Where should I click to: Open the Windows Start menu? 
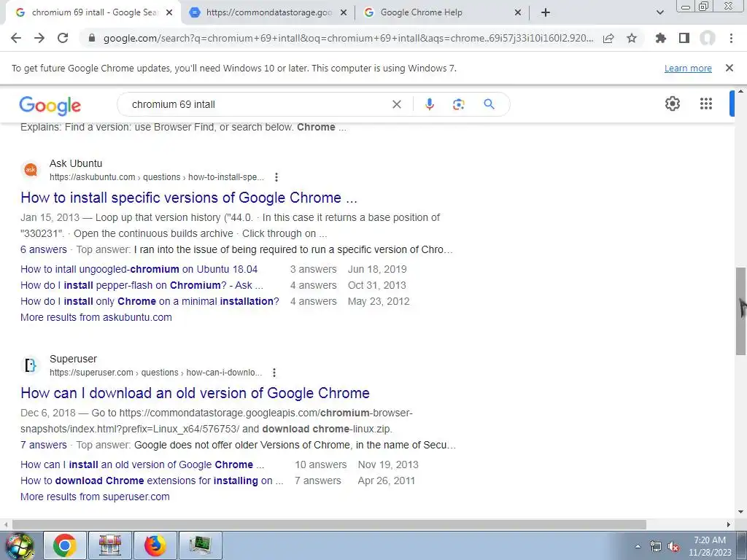(19, 545)
